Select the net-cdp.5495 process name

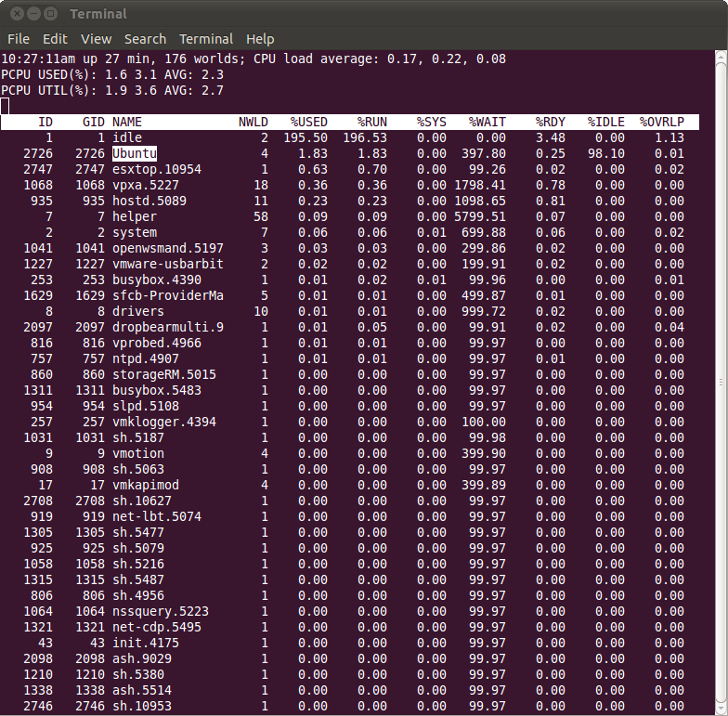click(157, 628)
